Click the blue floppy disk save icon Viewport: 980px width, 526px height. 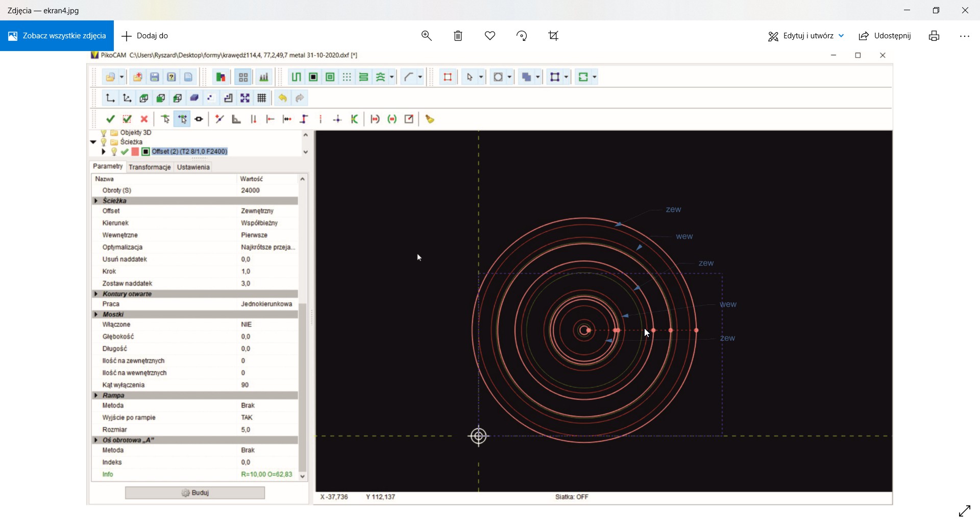pos(155,78)
